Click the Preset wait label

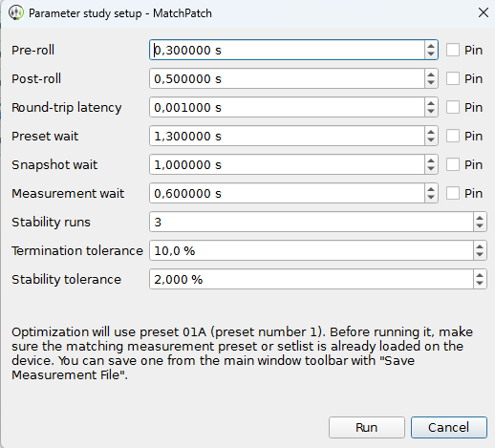tap(45, 137)
